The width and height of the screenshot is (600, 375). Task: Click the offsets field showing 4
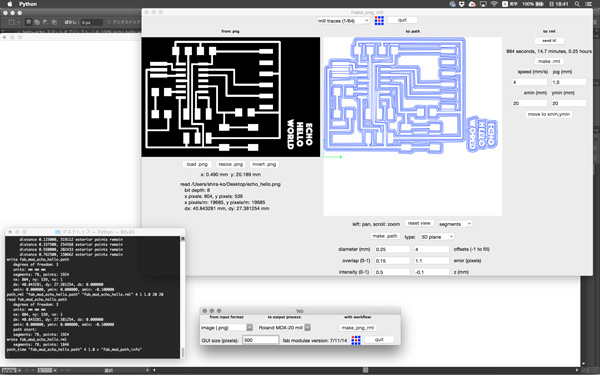pos(432,249)
